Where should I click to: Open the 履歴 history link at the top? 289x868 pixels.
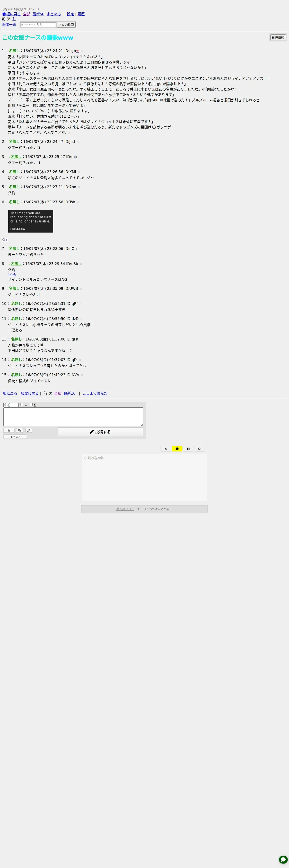pyautogui.click(x=81, y=14)
